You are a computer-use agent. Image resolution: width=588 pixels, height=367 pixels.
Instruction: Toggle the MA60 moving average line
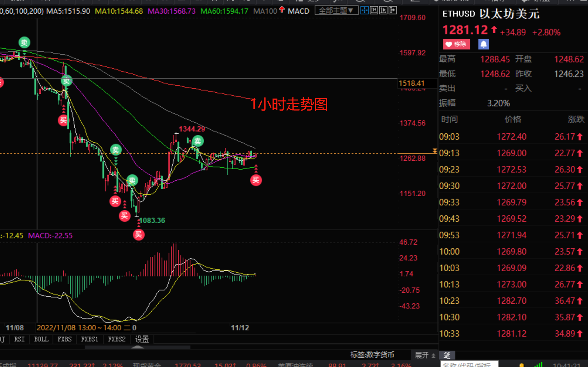pos(224,11)
